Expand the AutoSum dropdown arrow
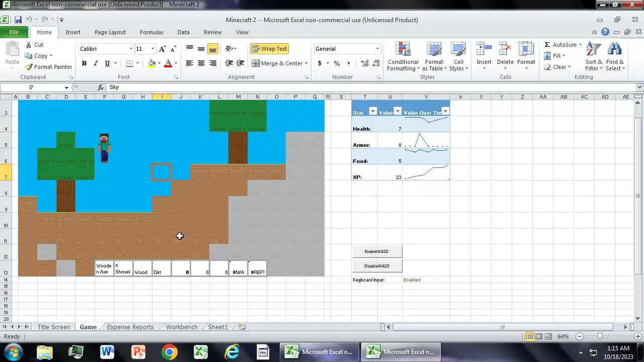Image resolution: width=644 pixels, height=362 pixels. [580, 45]
